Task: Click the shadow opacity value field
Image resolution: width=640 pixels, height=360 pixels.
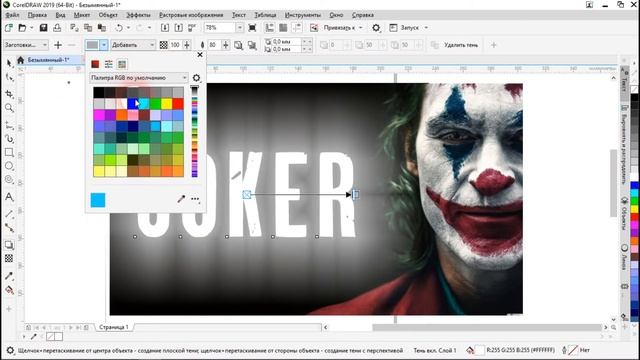Action: [x=175, y=45]
